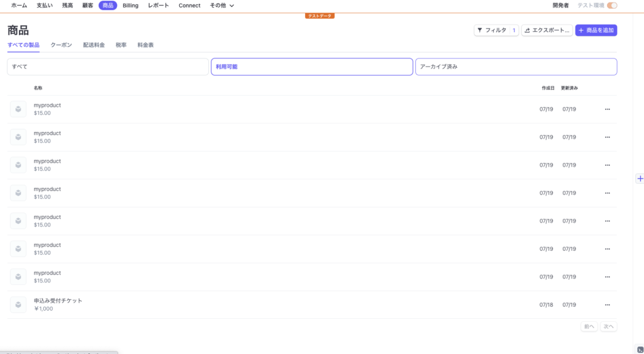Viewport: 644px width, 354px height.
Task: Select the 利用可能 filter option
Action: coord(311,67)
